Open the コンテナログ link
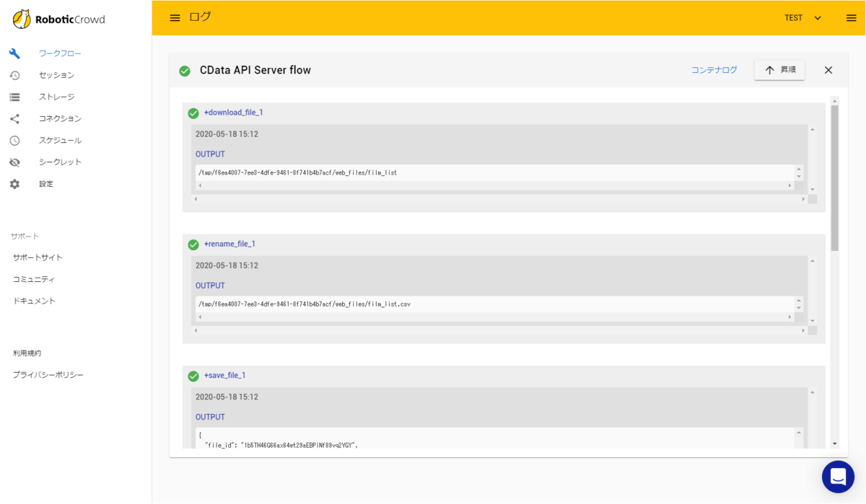Viewport: 866px width, 504px height. 714,70
